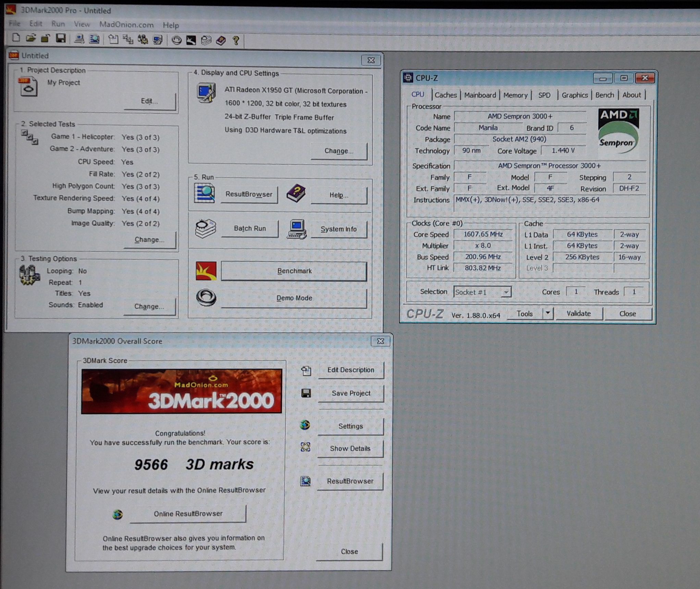Click the Online ResultBrowser button
Screen dimensions: 700x589
(x=188, y=514)
